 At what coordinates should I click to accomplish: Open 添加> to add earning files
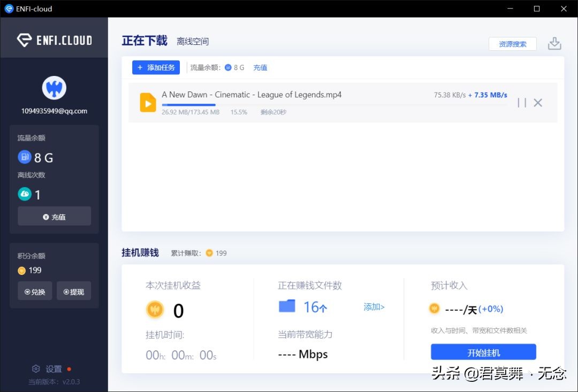(x=373, y=306)
